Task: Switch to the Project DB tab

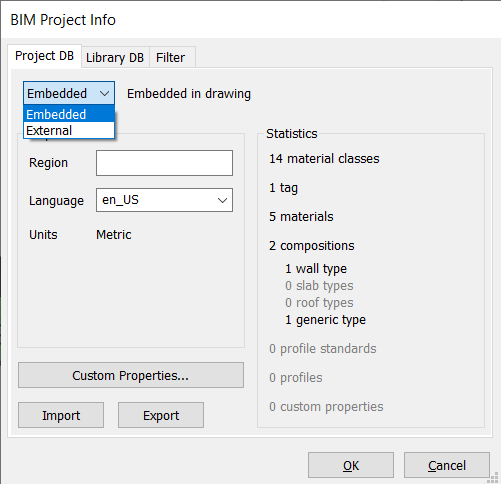Action: [x=44, y=56]
